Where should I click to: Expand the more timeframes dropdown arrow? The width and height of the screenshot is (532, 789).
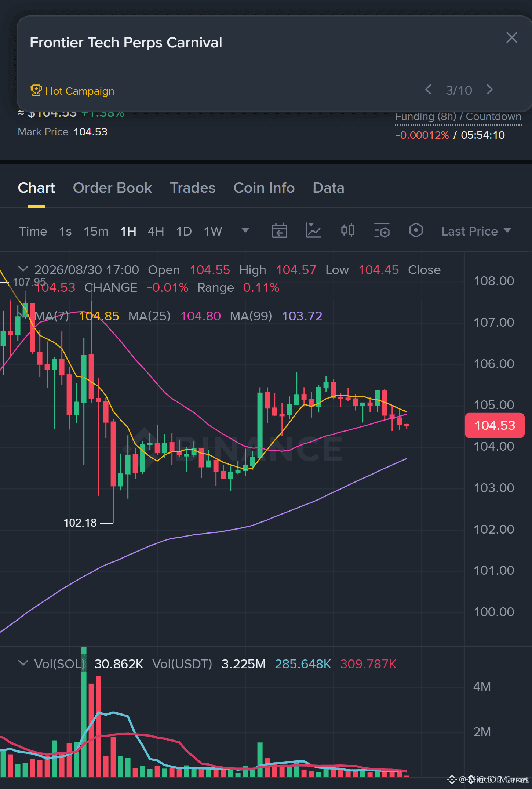tap(245, 230)
